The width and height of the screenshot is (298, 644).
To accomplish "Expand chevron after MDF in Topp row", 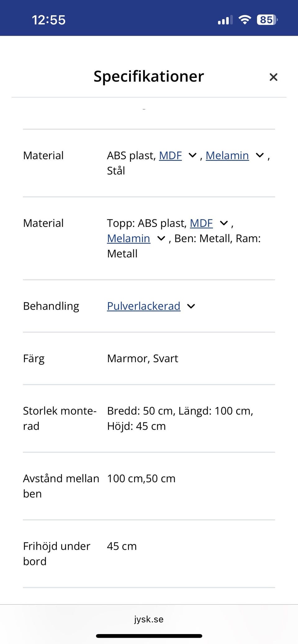I will coord(224,223).
